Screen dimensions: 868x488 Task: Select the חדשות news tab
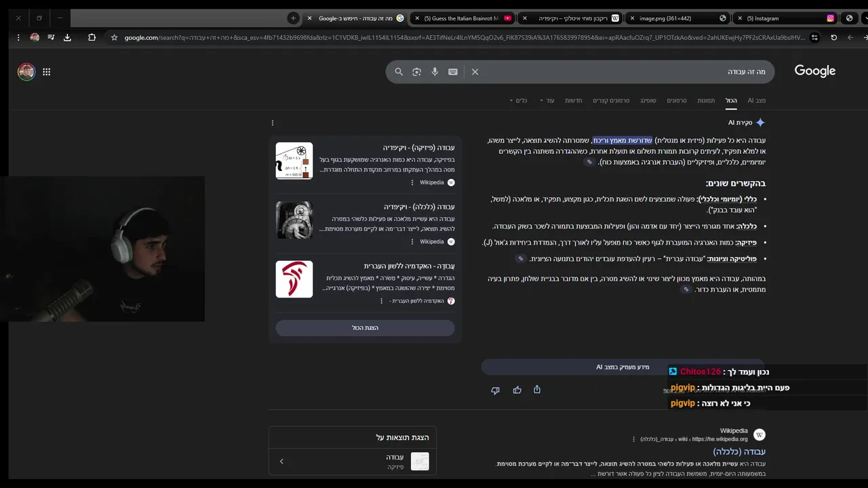574,100
